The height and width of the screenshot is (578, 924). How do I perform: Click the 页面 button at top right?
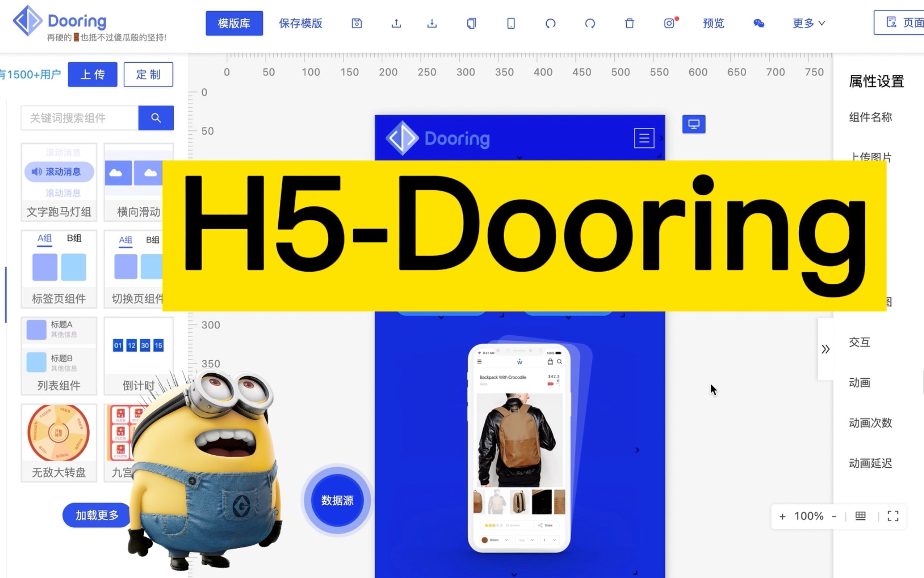[899, 23]
